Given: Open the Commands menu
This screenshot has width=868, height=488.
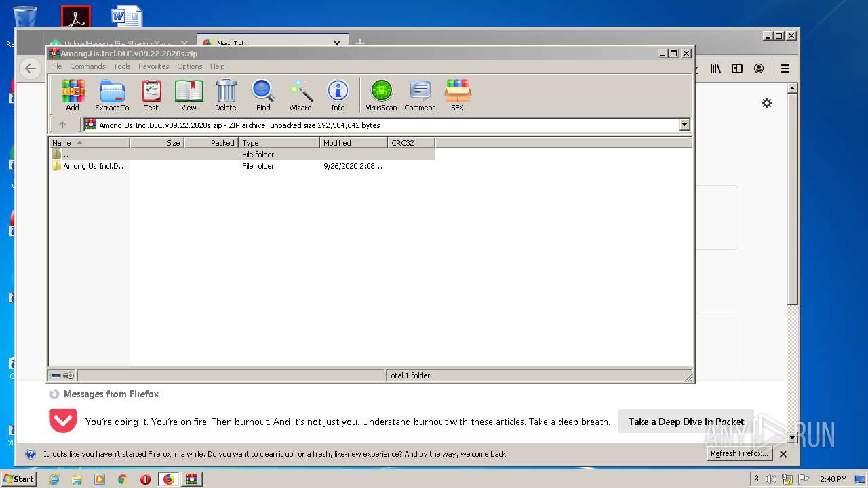Looking at the screenshot, I should coord(87,66).
